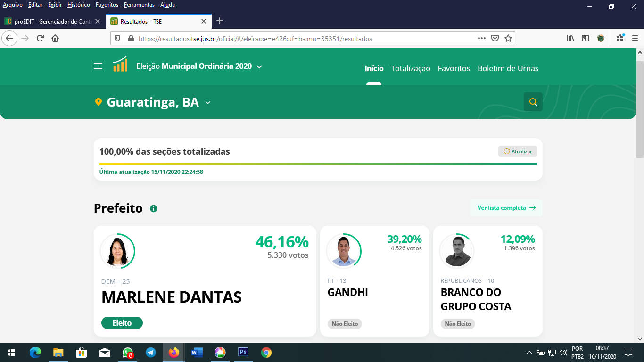The width and height of the screenshot is (644, 362).
Task: Save page to Pocket icon
Action: coord(495,39)
